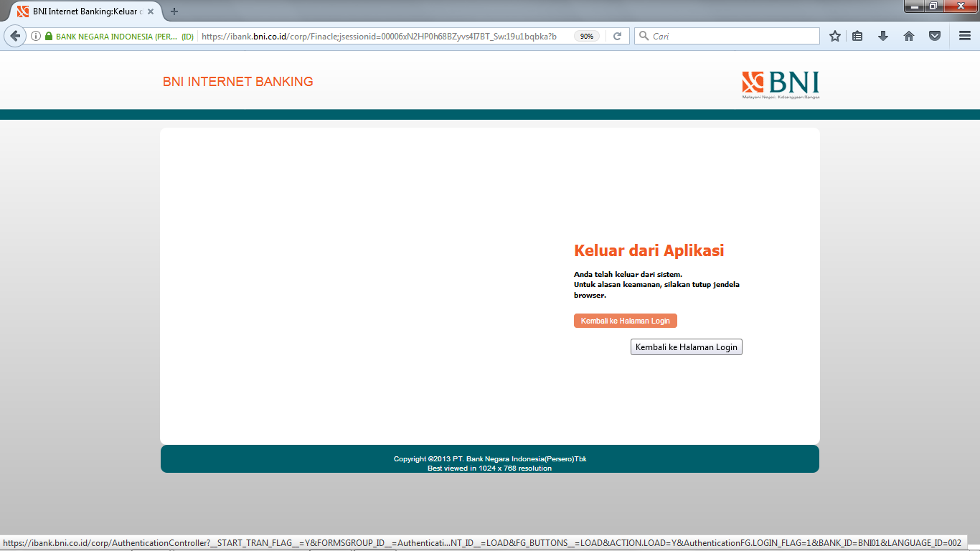Click the green padlock security icon
This screenshot has width=980, height=551.
(49, 36)
